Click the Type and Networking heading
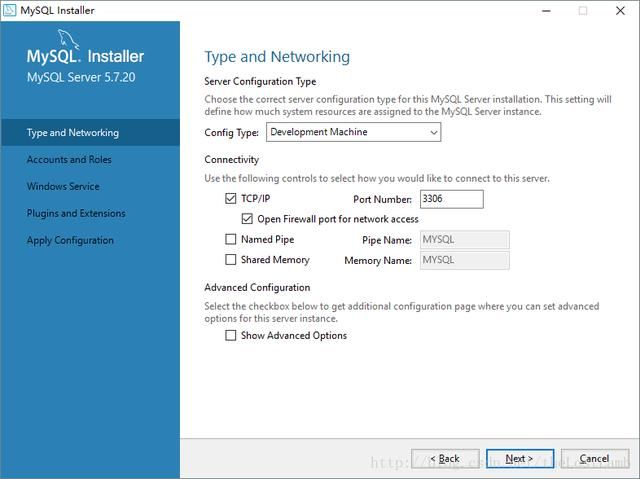 click(277, 57)
